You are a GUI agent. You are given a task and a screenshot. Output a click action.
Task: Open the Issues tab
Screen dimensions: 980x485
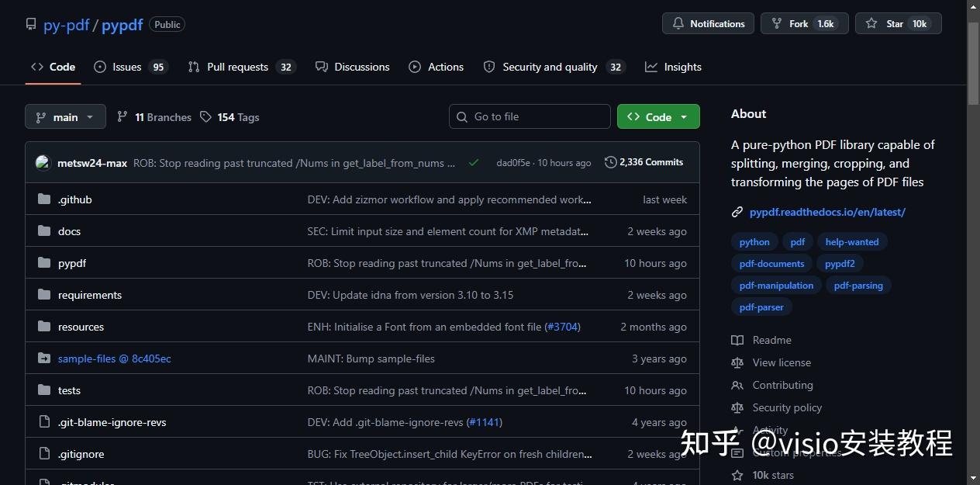click(x=130, y=67)
